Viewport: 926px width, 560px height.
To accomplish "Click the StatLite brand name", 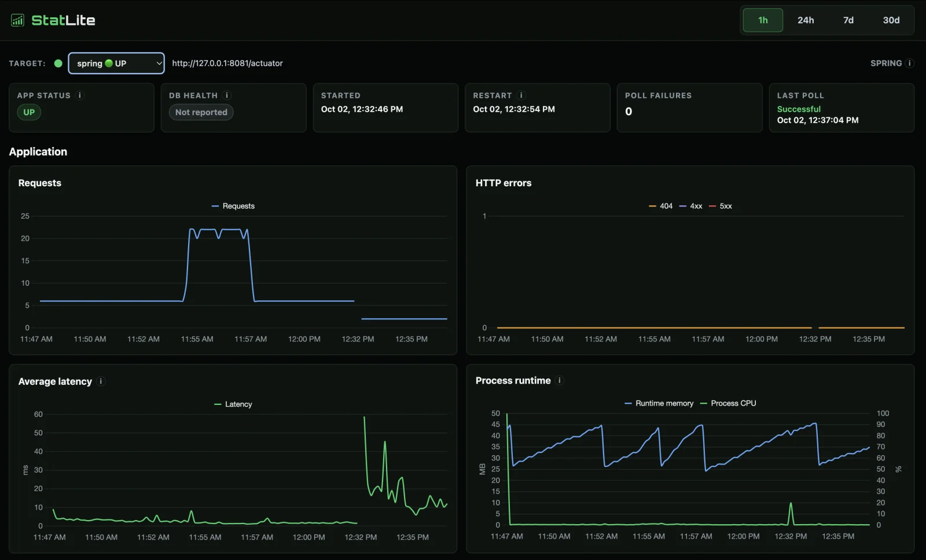I will click(63, 20).
